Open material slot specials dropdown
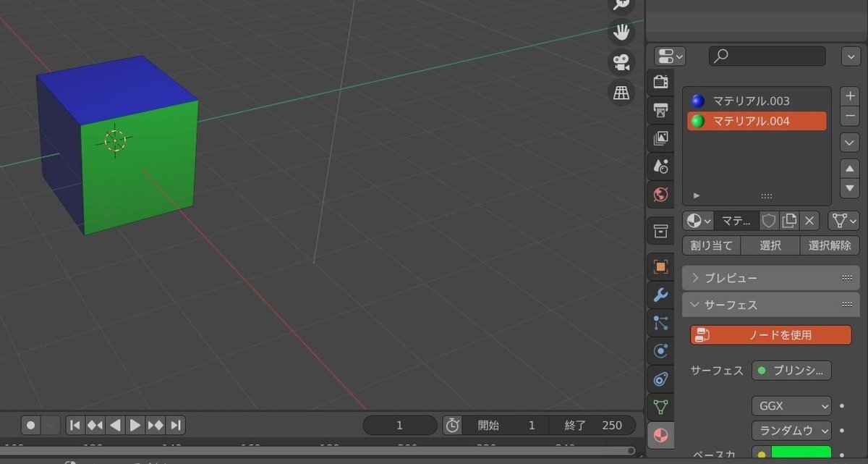The image size is (868, 464). click(x=850, y=143)
